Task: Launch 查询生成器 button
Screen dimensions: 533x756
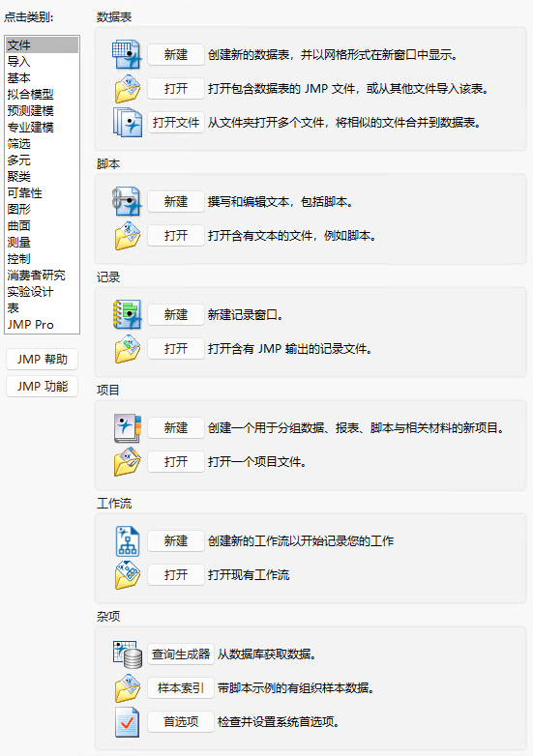Action: pyautogui.click(x=181, y=654)
